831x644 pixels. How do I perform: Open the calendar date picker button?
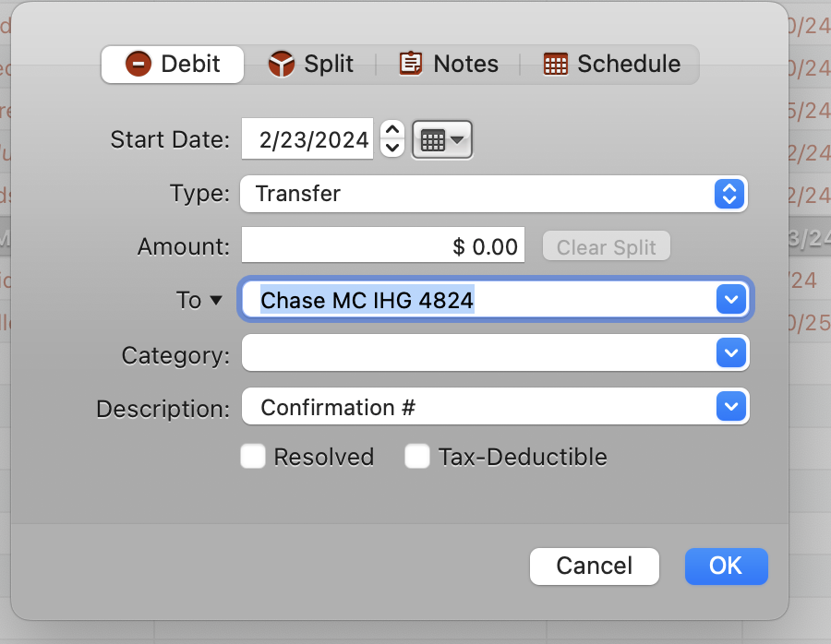point(442,140)
